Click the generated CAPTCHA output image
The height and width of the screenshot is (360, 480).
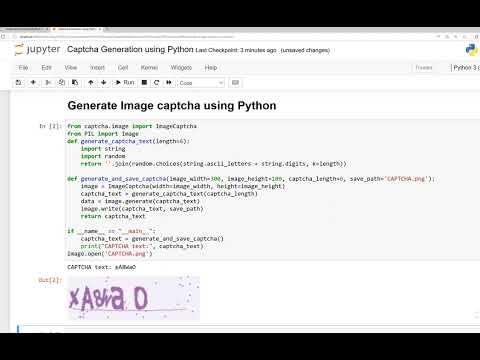point(134,298)
